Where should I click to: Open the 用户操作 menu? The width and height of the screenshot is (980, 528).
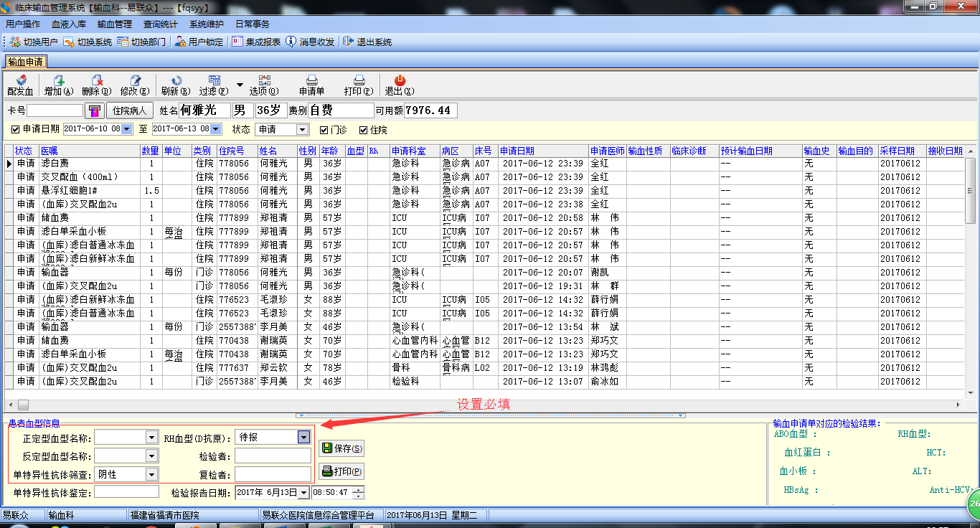point(23,24)
